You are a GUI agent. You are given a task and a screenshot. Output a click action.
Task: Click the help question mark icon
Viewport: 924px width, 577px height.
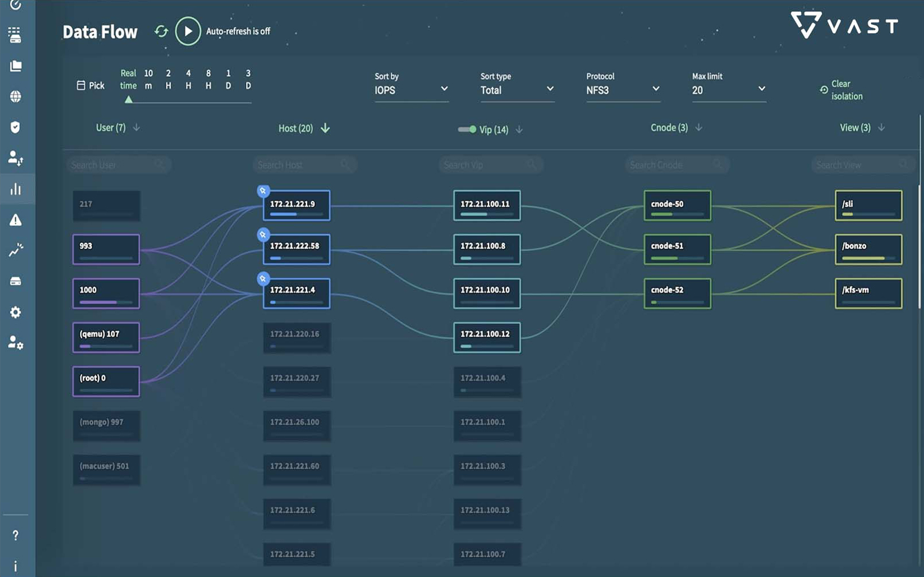tap(15, 535)
